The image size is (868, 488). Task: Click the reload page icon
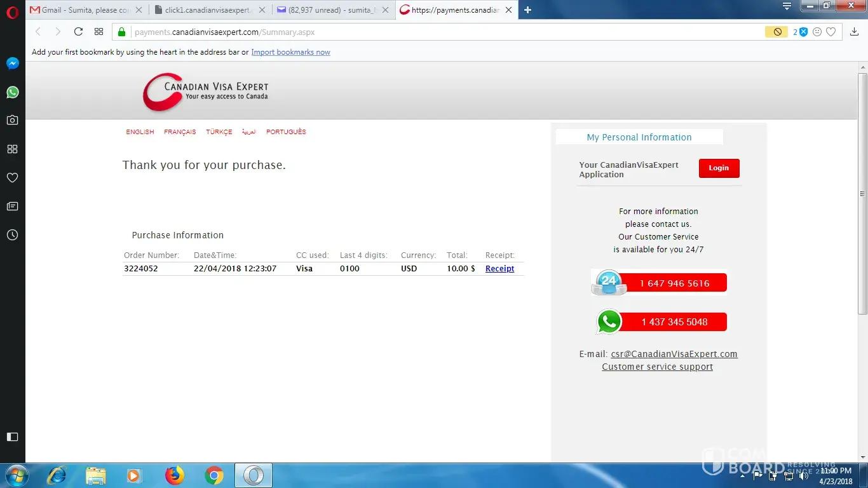(x=78, y=32)
